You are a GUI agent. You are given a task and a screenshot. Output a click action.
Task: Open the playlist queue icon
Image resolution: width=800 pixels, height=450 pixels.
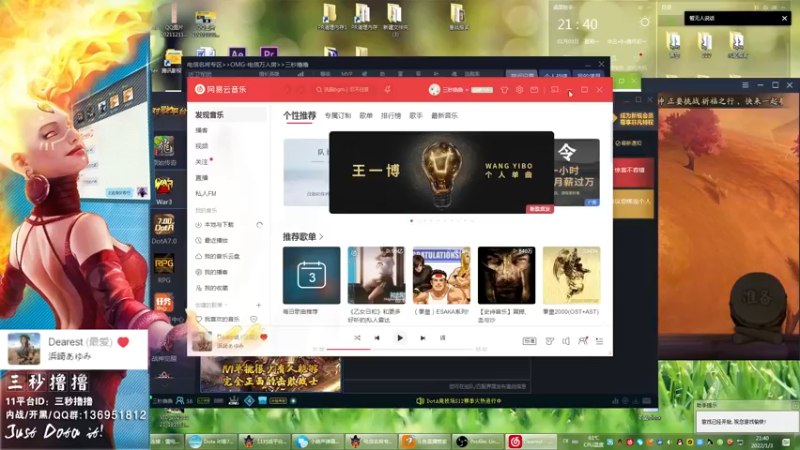tap(599, 341)
